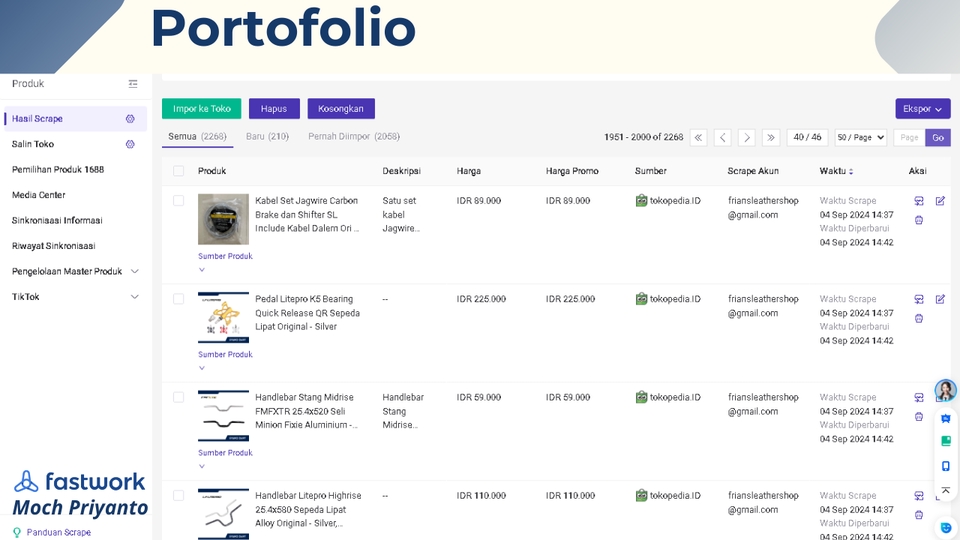Image resolution: width=960 pixels, height=540 pixels.
Task: Expand chevron under Handlebar Stang Midrise Sumber Produk
Action: (201, 466)
